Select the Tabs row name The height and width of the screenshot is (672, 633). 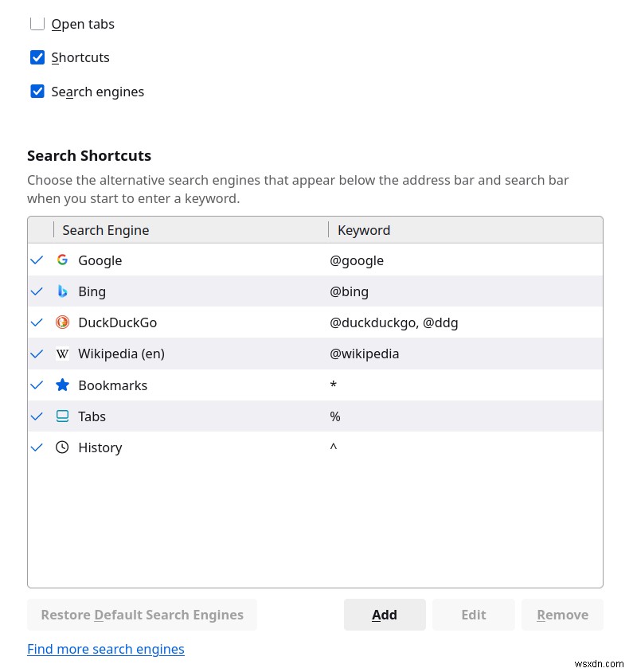(92, 416)
